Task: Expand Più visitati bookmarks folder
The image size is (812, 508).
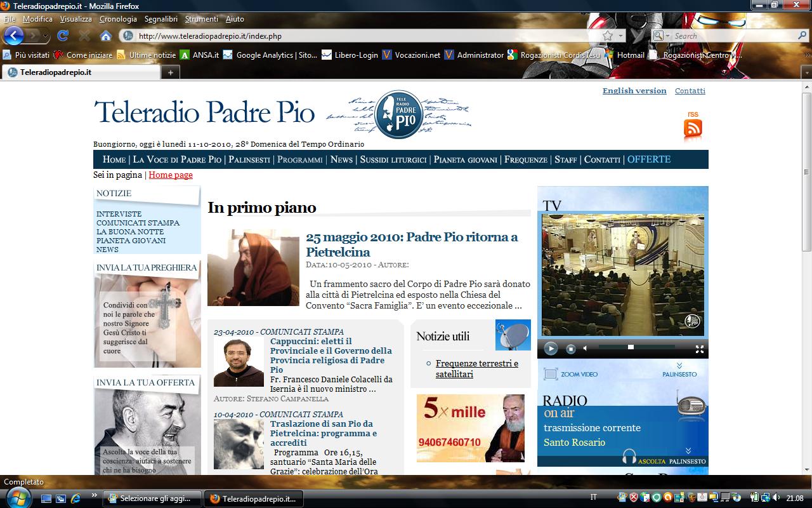Action: pos(27,55)
